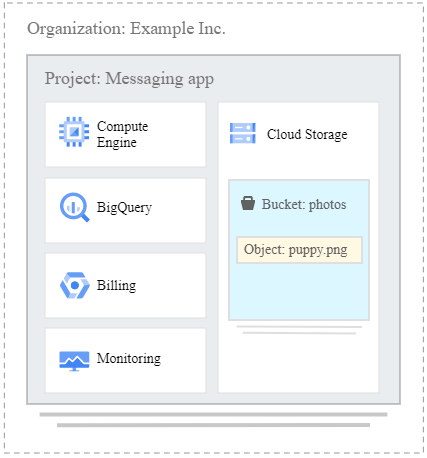Click the BigQuery magnifier icon
427x458 pixels.
point(75,207)
